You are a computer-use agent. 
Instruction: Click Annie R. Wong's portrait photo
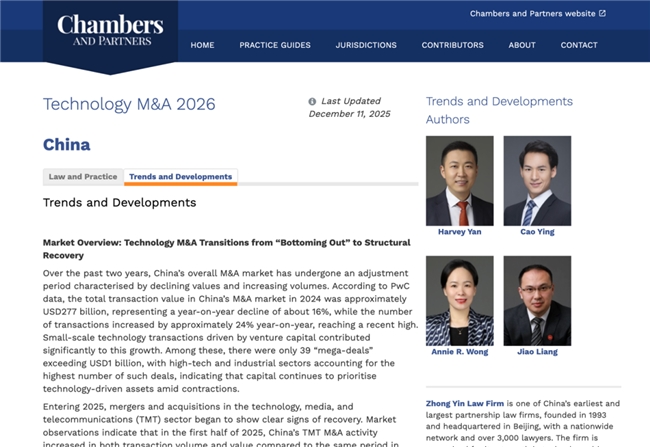coord(459,301)
